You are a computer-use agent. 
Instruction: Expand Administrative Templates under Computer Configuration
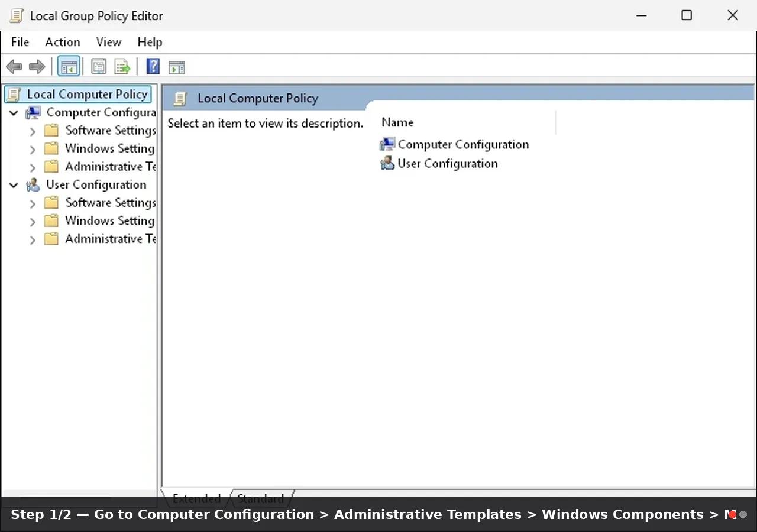(x=33, y=167)
